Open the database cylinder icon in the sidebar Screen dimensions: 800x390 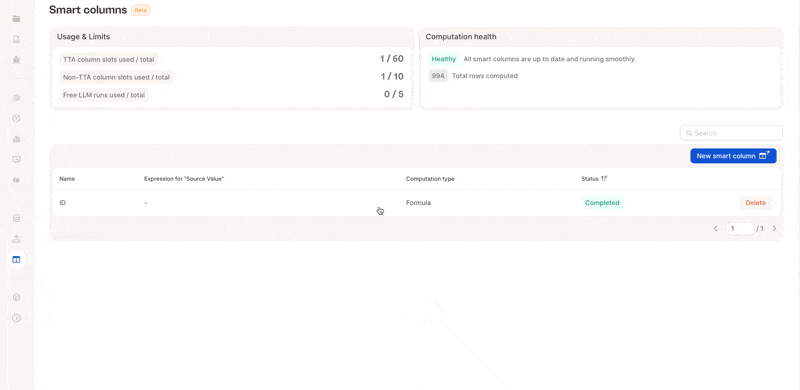coord(16,218)
